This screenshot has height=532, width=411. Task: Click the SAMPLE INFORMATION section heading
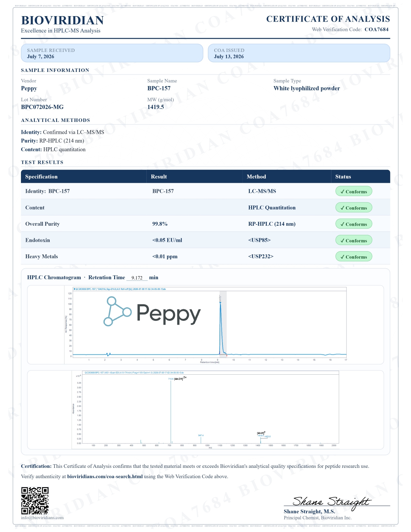click(55, 70)
